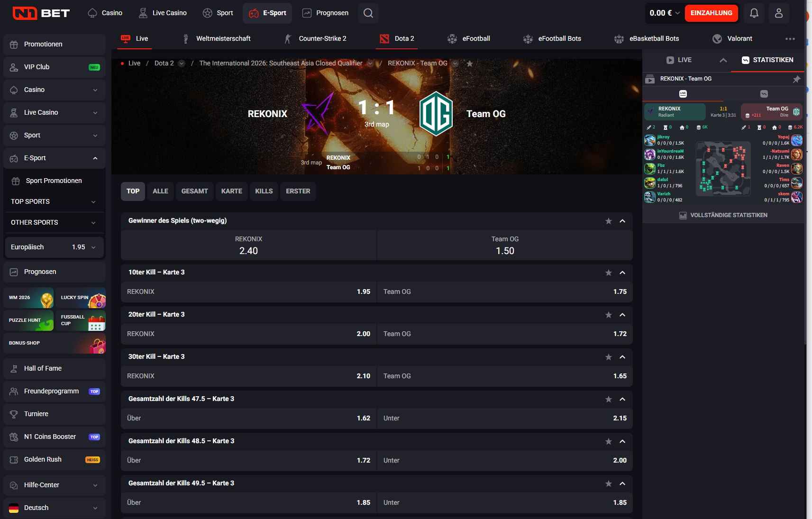
Task: Star the Gewinner des Spiels market
Action: click(609, 221)
